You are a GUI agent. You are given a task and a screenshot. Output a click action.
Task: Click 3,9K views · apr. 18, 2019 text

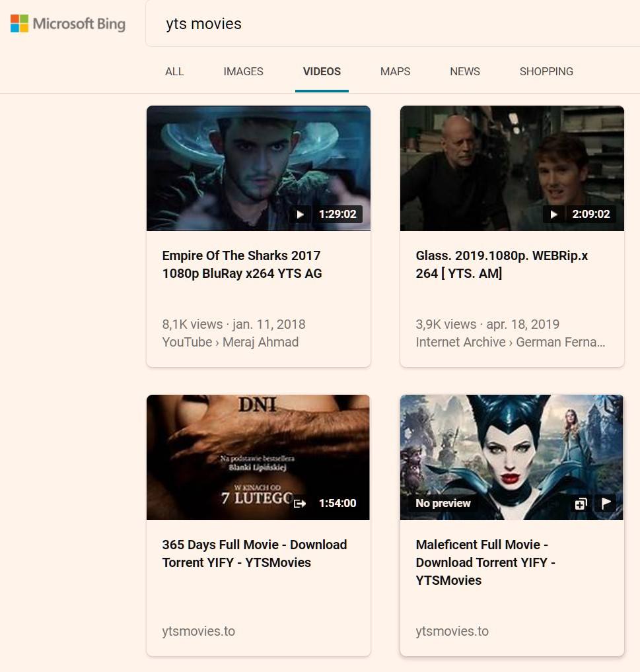pos(487,324)
